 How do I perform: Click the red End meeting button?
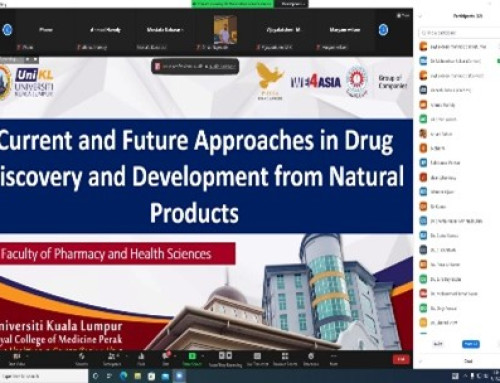(401, 359)
